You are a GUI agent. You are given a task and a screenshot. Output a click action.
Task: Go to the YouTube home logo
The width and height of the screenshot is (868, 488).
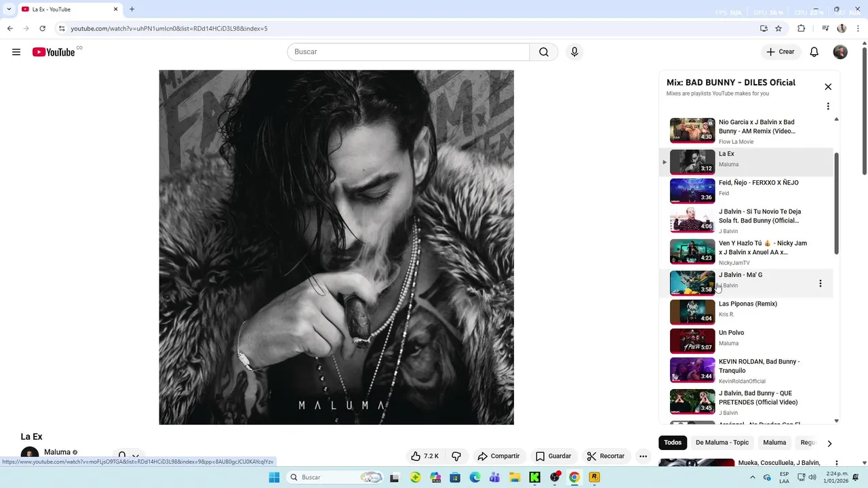[x=54, y=52]
